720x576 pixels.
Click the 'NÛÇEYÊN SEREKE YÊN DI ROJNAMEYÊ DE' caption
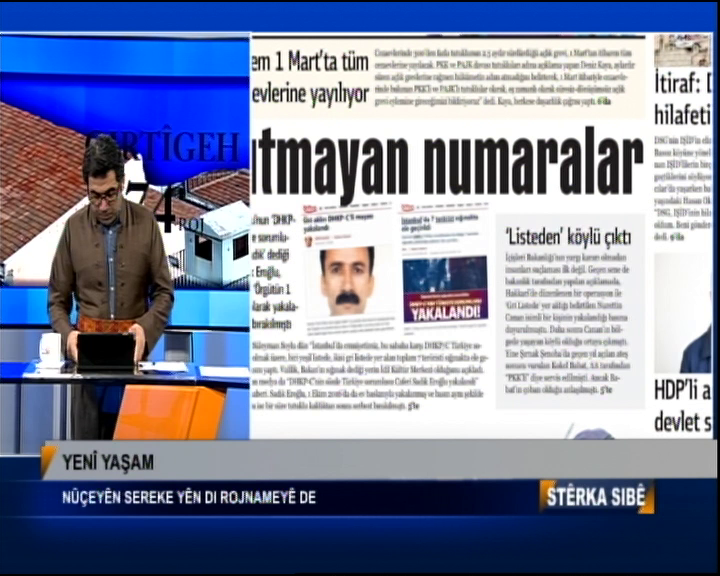click(189, 497)
